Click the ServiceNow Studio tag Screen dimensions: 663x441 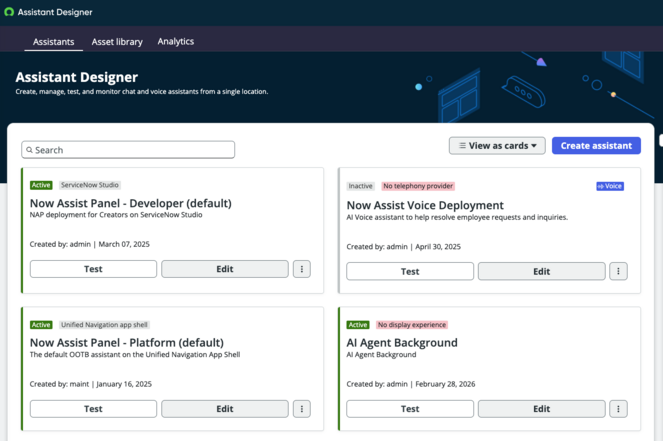point(90,185)
